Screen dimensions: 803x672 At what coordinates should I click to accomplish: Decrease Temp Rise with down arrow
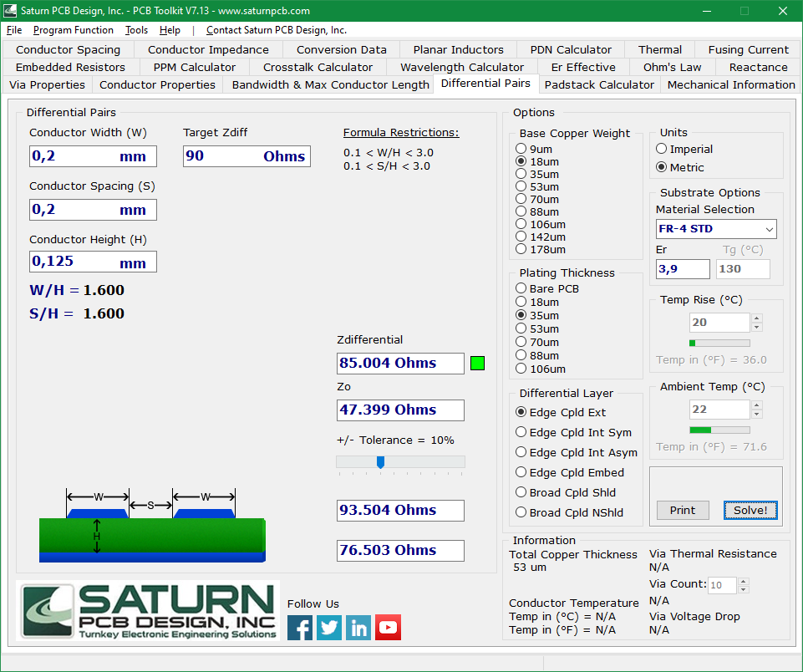(757, 328)
